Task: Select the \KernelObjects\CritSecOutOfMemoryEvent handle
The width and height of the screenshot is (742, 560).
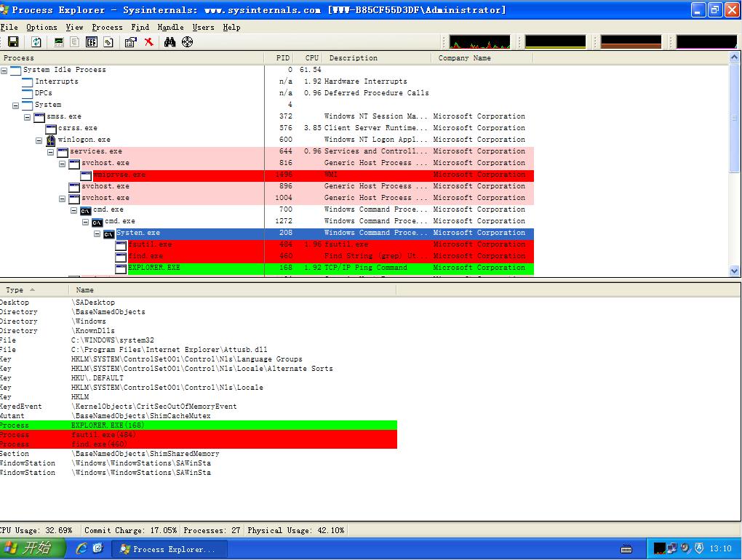Action: tap(199, 407)
